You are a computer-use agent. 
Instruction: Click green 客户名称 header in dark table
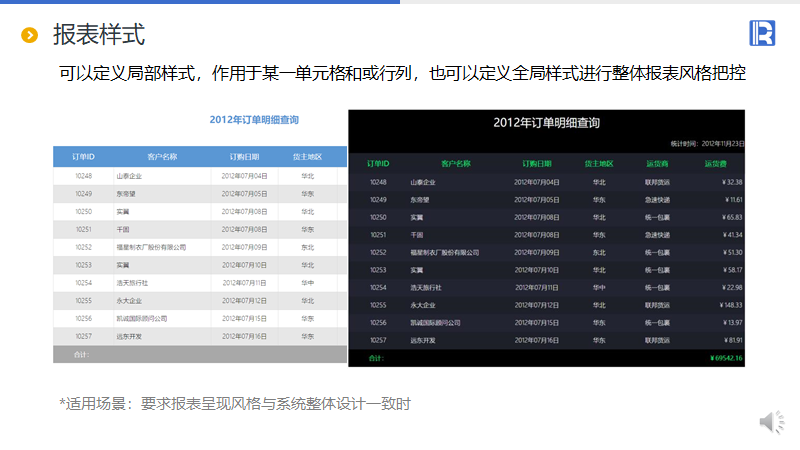pyautogui.click(x=456, y=164)
